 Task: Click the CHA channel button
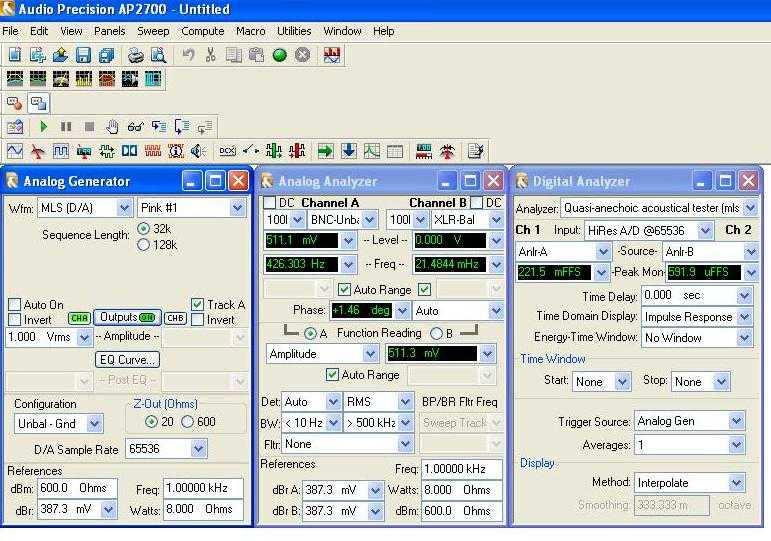[x=79, y=318]
